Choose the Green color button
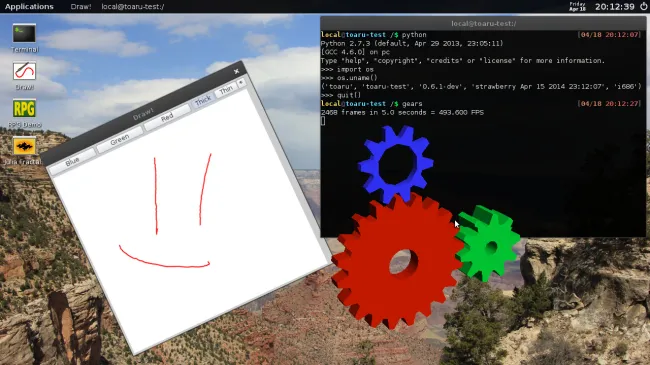 tap(119, 140)
